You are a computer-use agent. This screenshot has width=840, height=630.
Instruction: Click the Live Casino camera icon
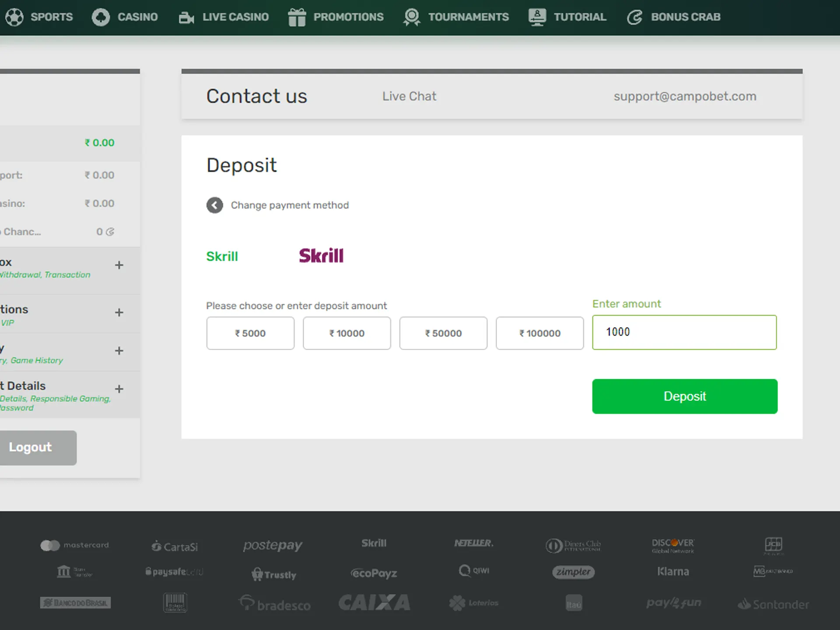pos(186,17)
